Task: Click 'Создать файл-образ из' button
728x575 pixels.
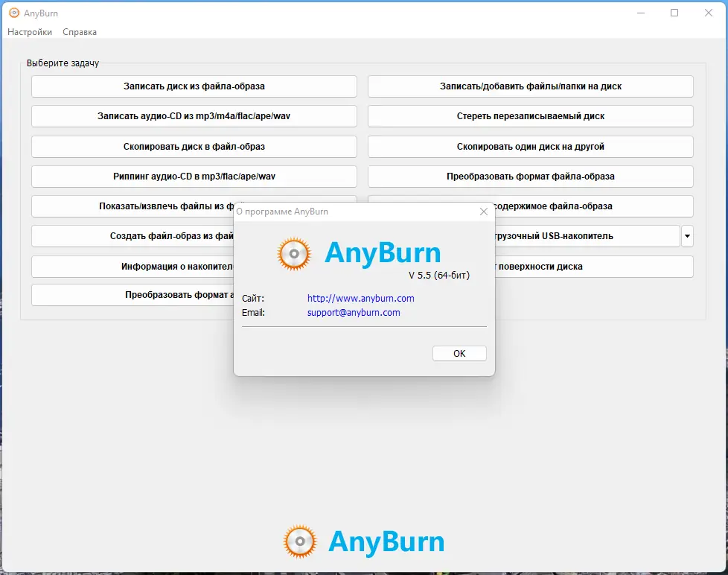Action: [x=132, y=236]
